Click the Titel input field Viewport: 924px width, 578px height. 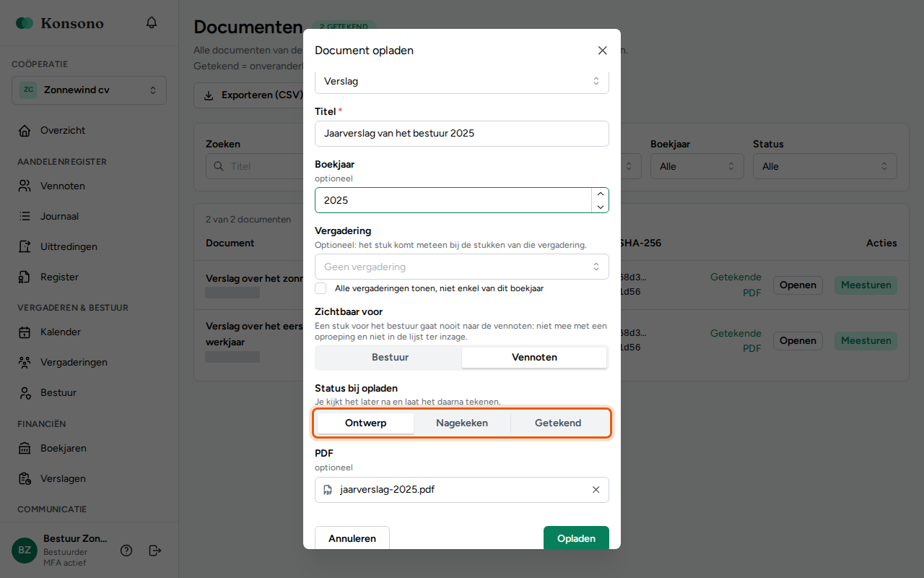[x=462, y=134]
